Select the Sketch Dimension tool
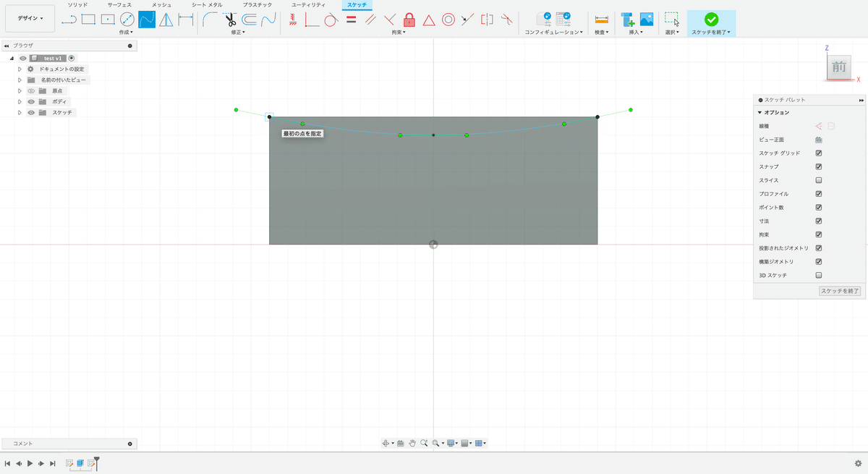Screen dimensions: 868x474 (185, 20)
